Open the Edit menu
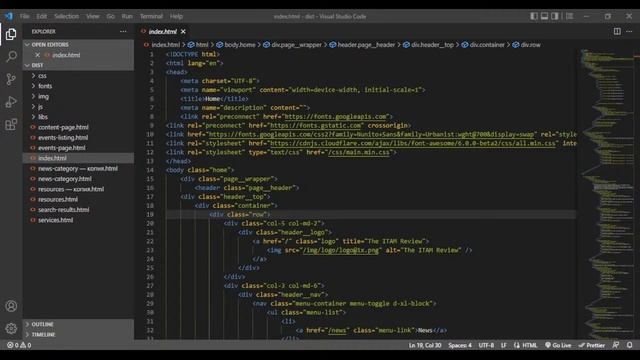 [42, 16]
